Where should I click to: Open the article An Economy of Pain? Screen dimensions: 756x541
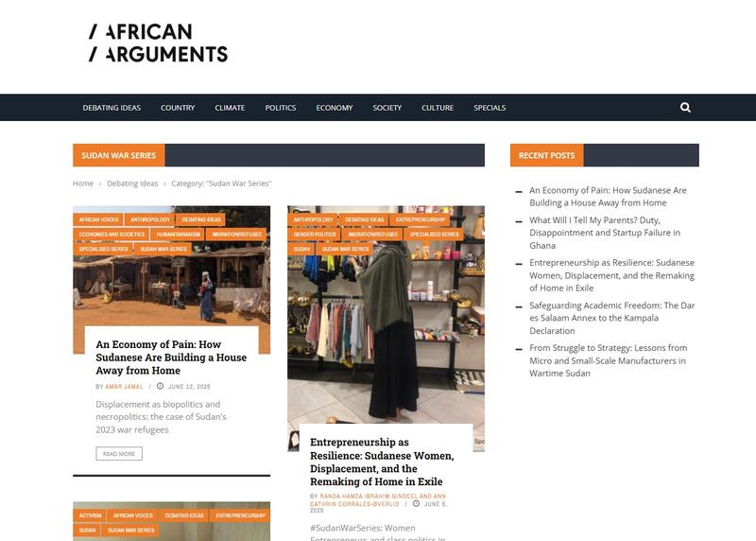[171, 358]
